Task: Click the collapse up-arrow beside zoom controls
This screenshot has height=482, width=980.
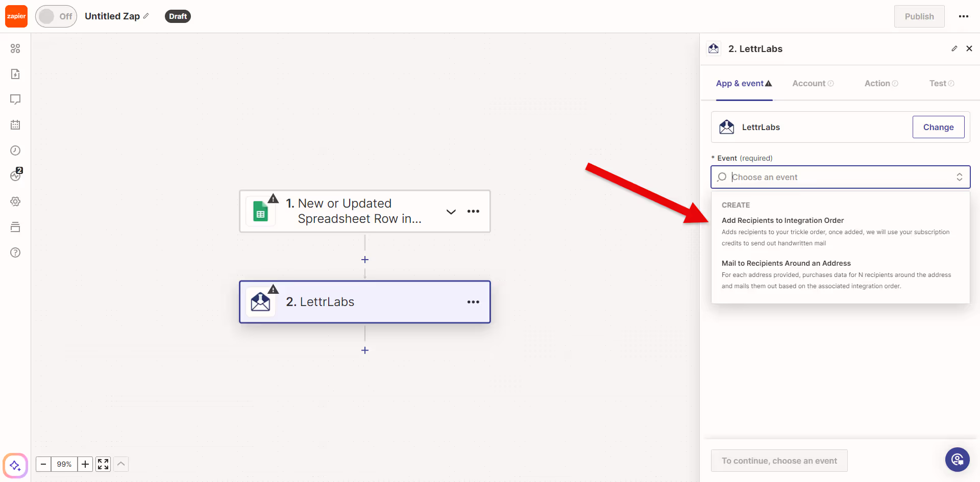Action: 121,464
